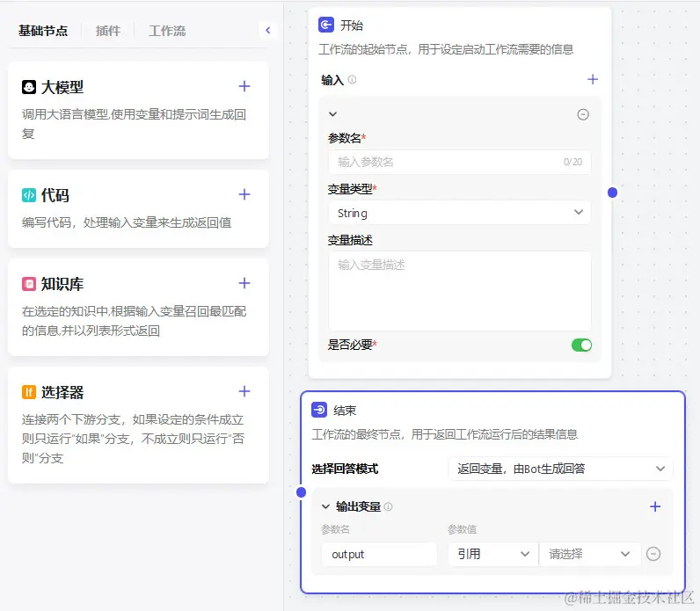Switch to the 工作流 tab

point(167,31)
